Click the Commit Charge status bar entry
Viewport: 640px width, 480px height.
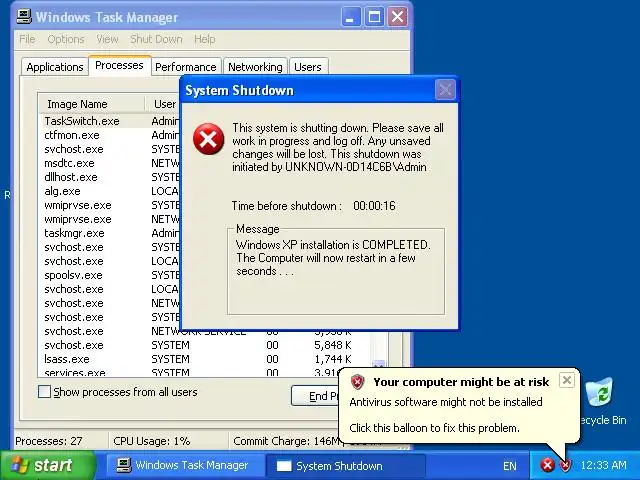pos(286,441)
